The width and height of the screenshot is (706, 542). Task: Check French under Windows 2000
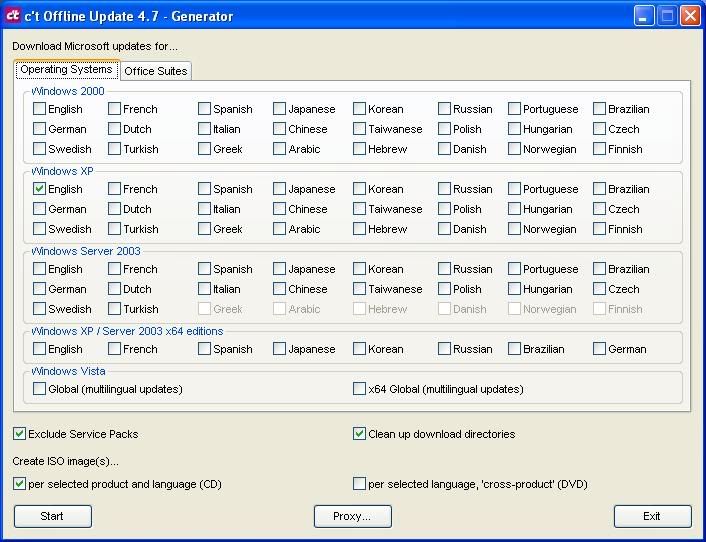[114, 108]
